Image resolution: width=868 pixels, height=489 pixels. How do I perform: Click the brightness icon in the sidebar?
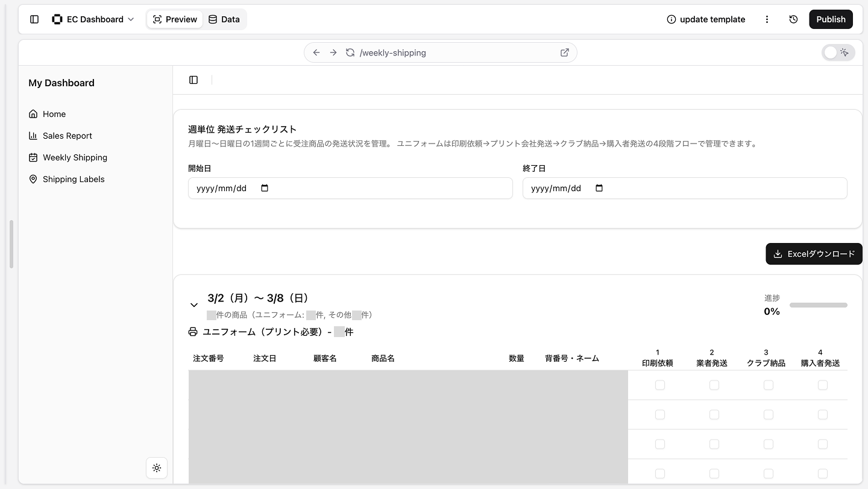[x=157, y=468]
